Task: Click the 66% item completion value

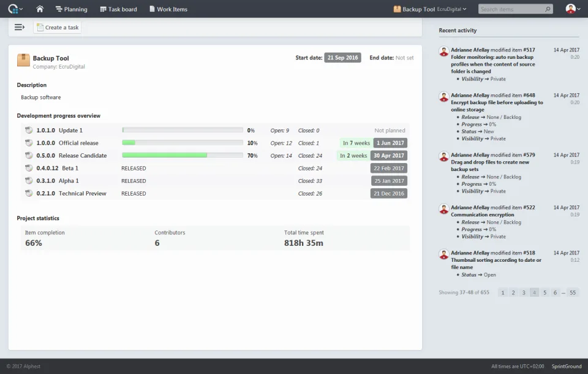Action: (33, 243)
